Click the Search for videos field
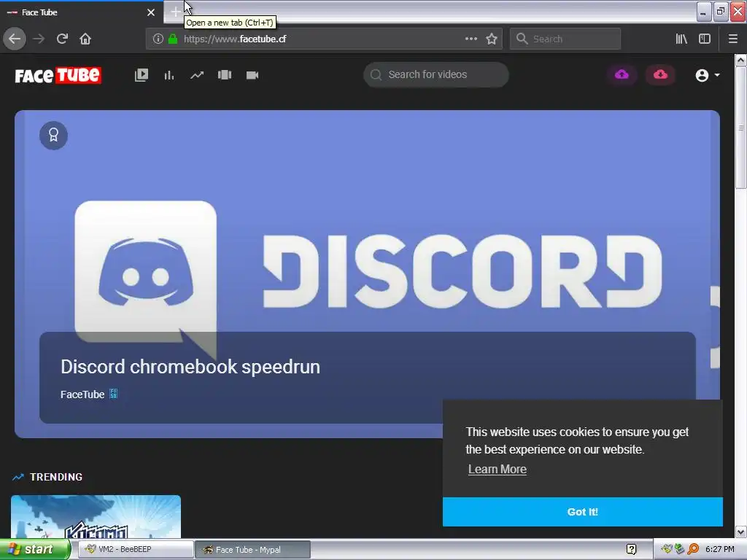 pos(436,75)
